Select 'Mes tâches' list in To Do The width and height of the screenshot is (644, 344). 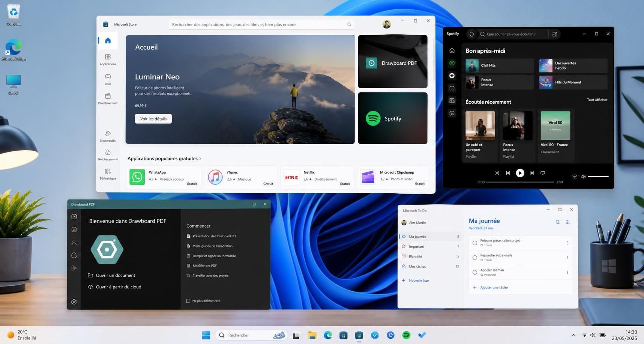(430, 267)
